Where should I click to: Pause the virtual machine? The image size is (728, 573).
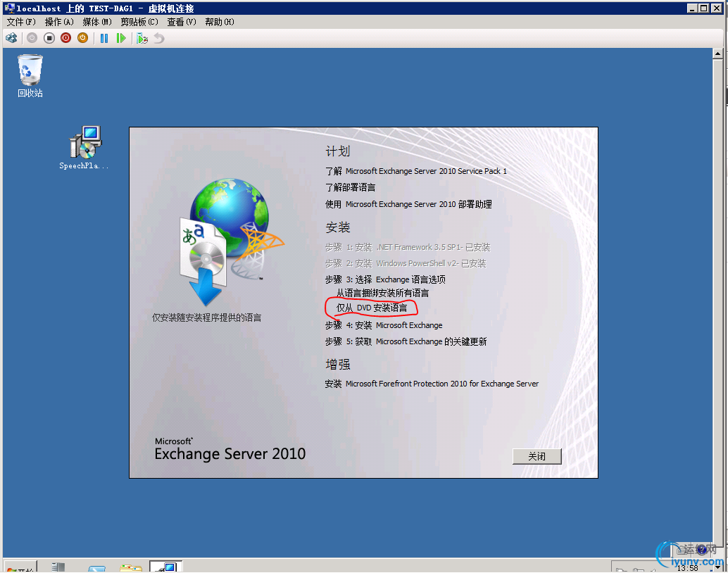click(x=104, y=38)
